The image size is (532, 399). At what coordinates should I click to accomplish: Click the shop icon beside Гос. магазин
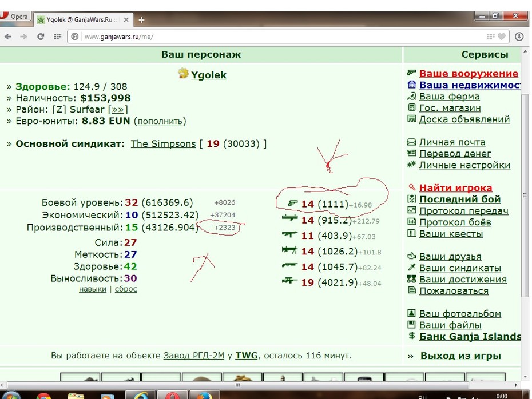click(x=411, y=108)
